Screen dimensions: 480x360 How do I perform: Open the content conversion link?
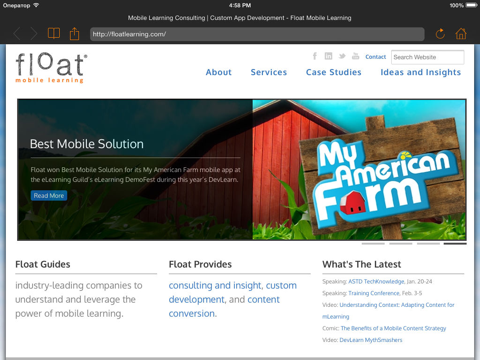pyautogui.click(x=224, y=307)
